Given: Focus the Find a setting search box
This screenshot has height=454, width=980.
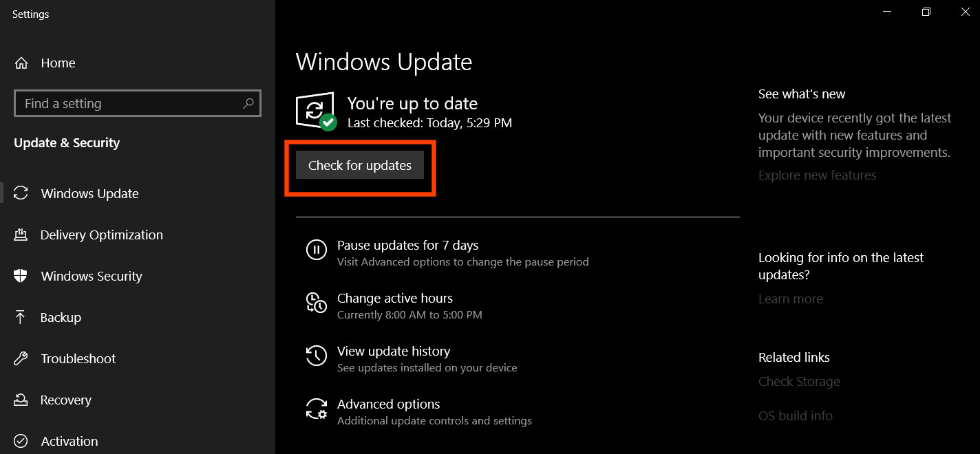Looking at the screenshot, I should coord(138,103).
